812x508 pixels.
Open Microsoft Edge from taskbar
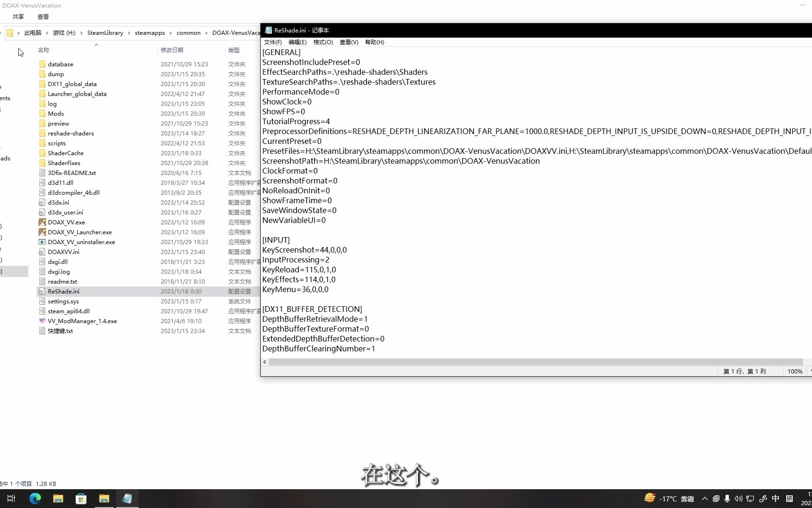tap(35, 499)
